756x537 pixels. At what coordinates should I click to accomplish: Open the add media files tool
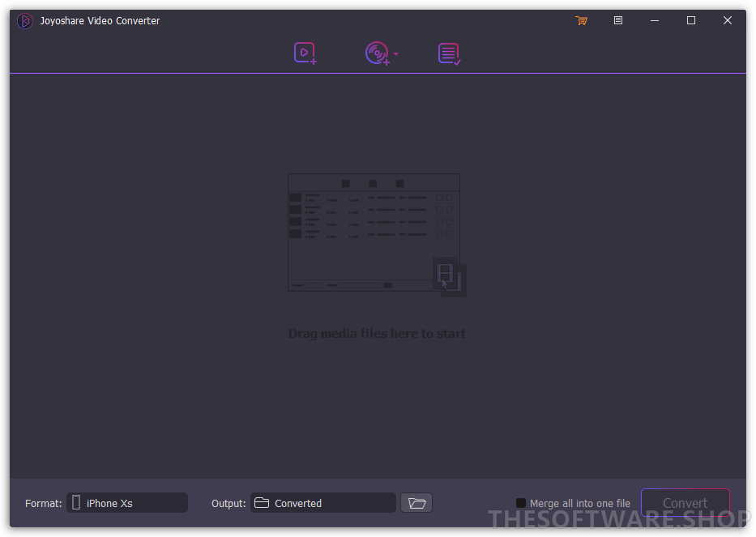(x=305, y=53)
